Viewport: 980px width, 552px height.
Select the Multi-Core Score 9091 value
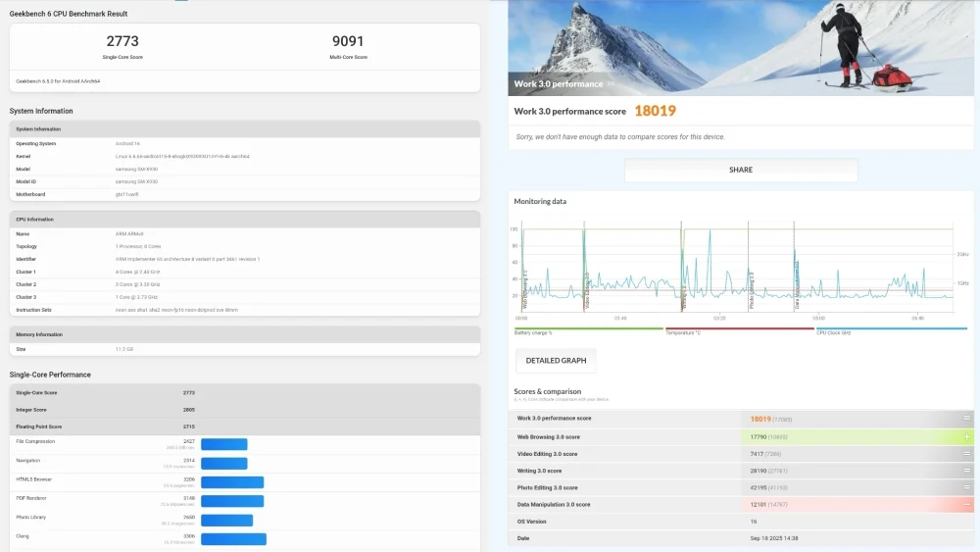point(349,41)
